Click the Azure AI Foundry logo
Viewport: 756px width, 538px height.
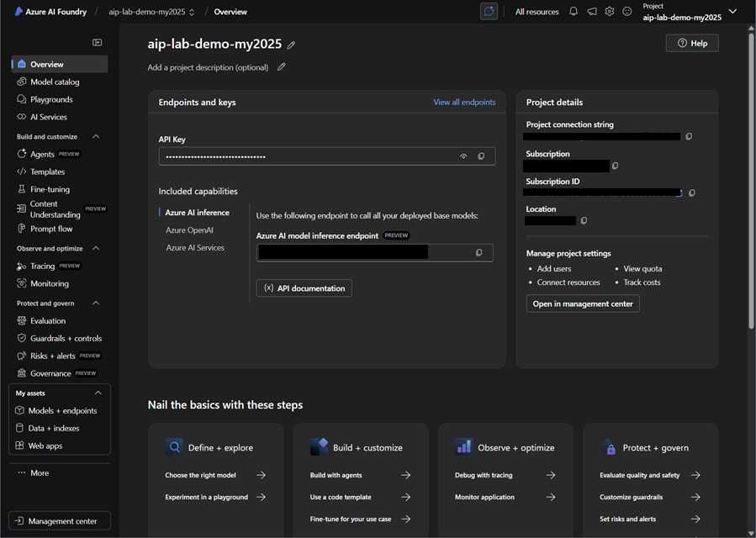pyautogui.click(x=19, y=12)
